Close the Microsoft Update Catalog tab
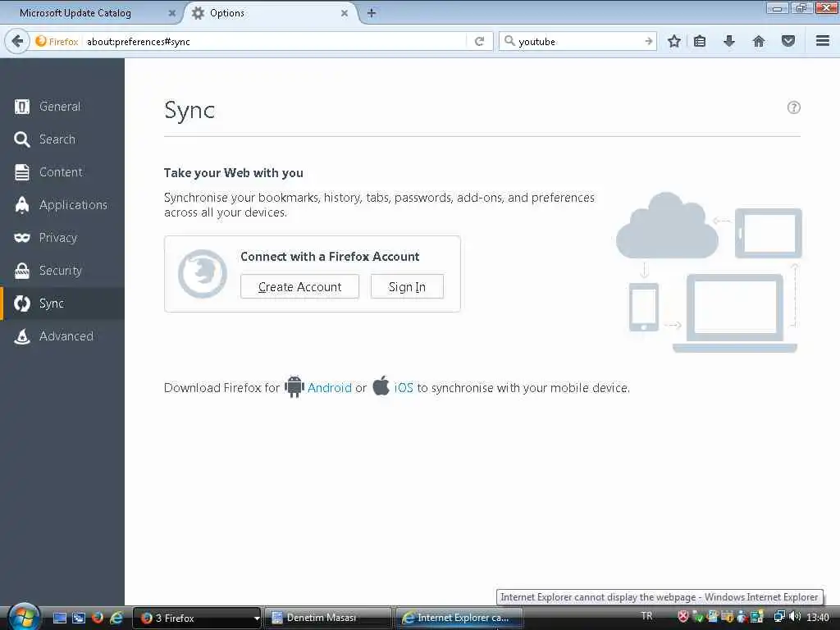This screenshot has width=840, height=630. [172, 13]
